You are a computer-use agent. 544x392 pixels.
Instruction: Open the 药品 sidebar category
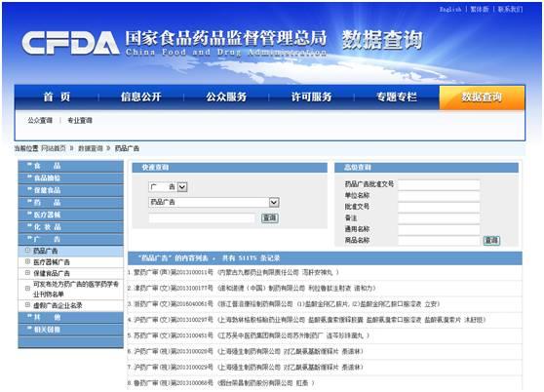point(71,203)
